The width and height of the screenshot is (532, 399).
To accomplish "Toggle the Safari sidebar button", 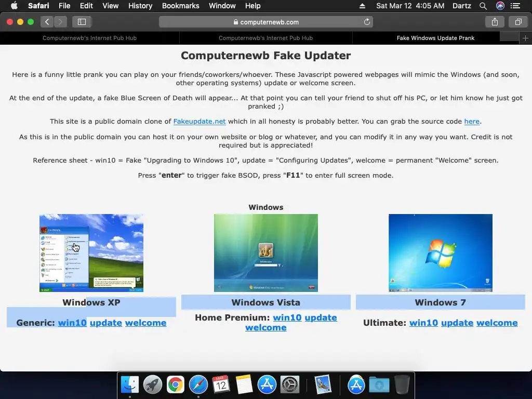I will (x=82, y=22).
